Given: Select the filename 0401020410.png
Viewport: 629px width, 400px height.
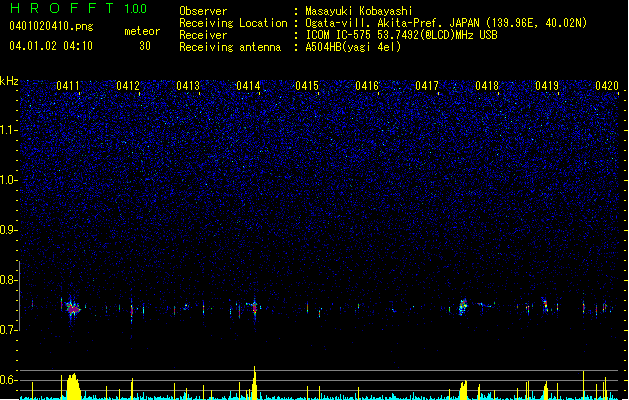Looking at the screenshot, I should pyautogui.click(x=51, y=26).
